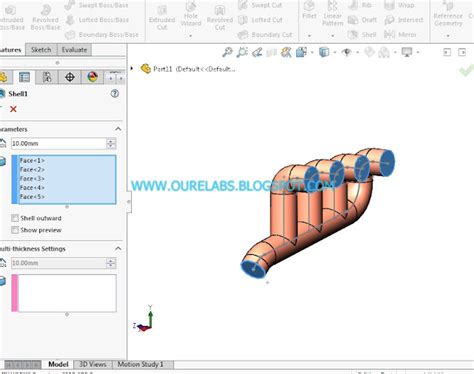Select the Swept Boss/Base tool

coord(96,5)
